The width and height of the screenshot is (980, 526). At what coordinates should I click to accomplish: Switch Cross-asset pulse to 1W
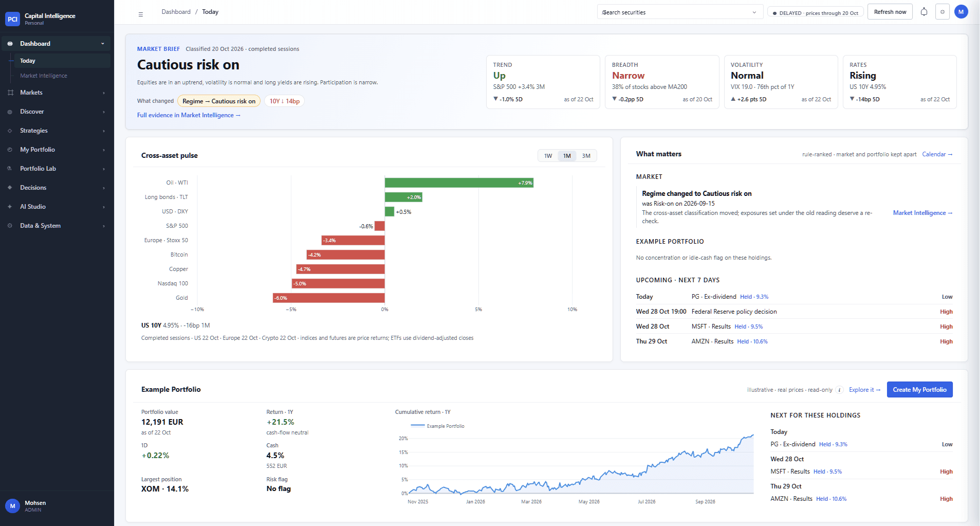[x=548, y=156]
